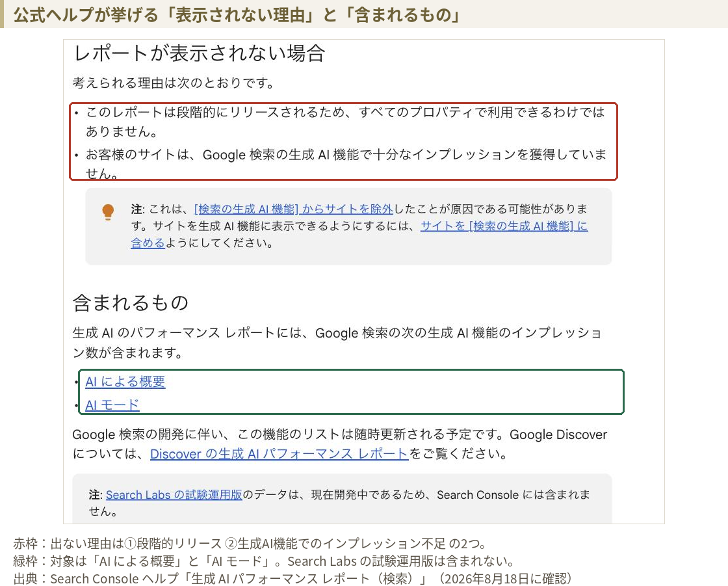Open the 'AI モード' link
Image resolution: width=728 pixels, height=586 pixels.
[x=112, y=405]
